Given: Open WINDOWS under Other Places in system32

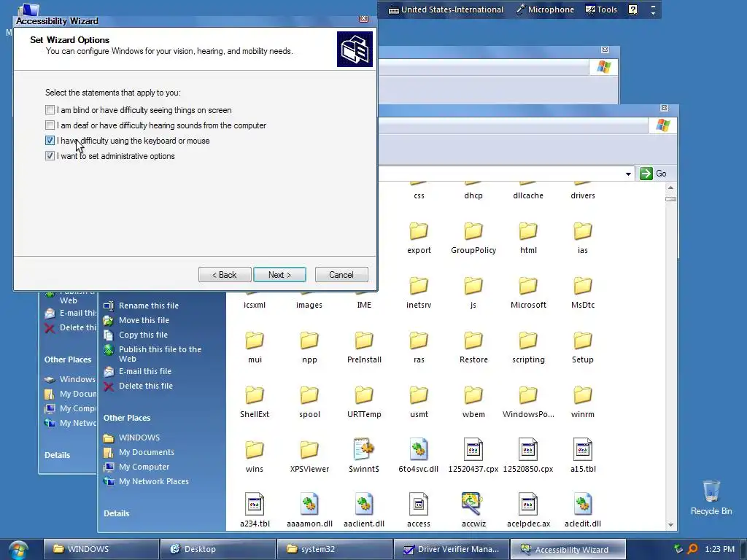Looking at the screenshot, I should (139, 437).
